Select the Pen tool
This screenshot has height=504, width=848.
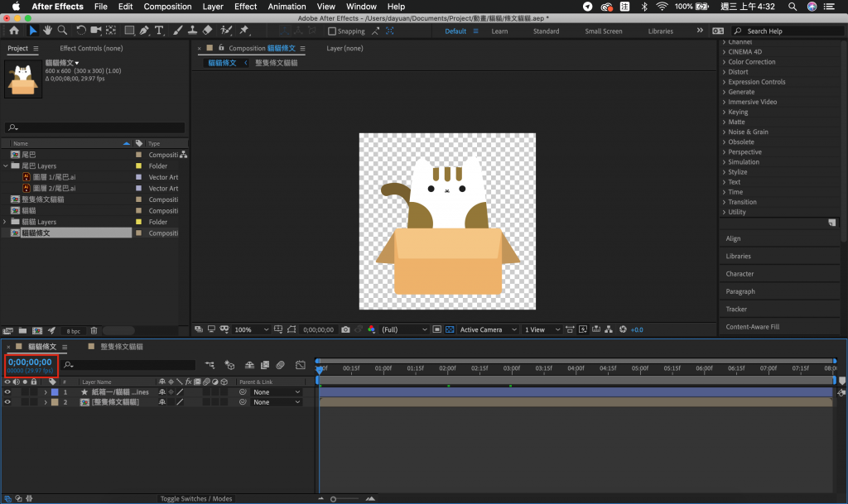coord(144,31)
